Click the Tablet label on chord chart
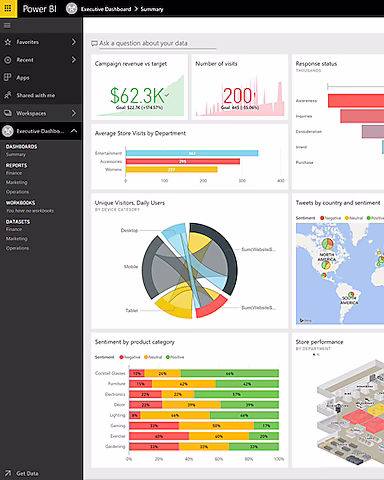The height and width of the screenshot is (480, 384). (132, 310)
